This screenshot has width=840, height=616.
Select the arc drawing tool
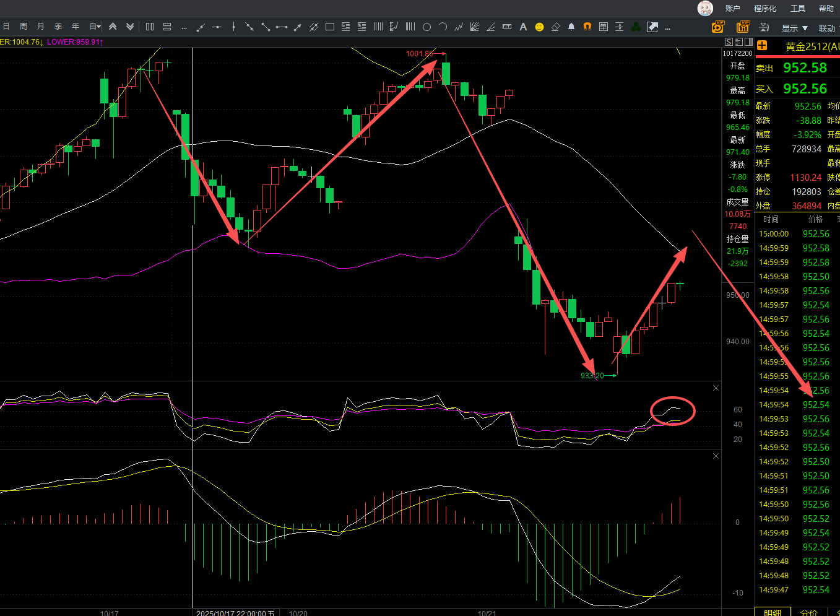(x=443, y=27)
